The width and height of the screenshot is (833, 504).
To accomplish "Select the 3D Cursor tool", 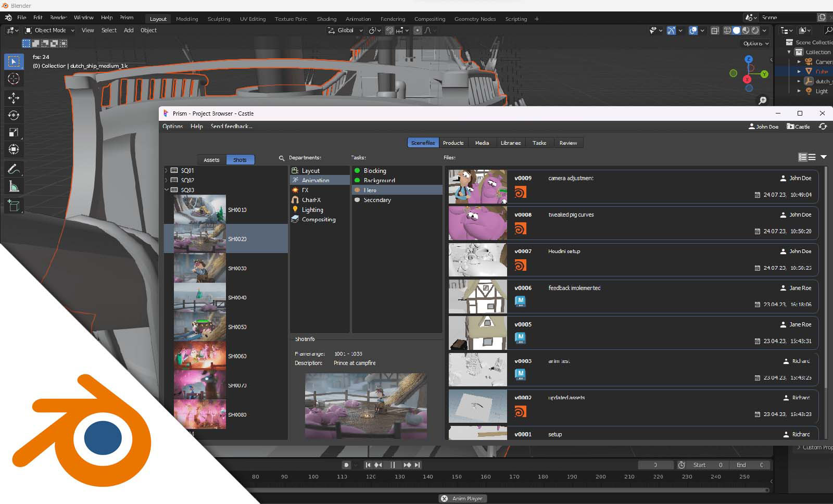I will pos(14,79).
